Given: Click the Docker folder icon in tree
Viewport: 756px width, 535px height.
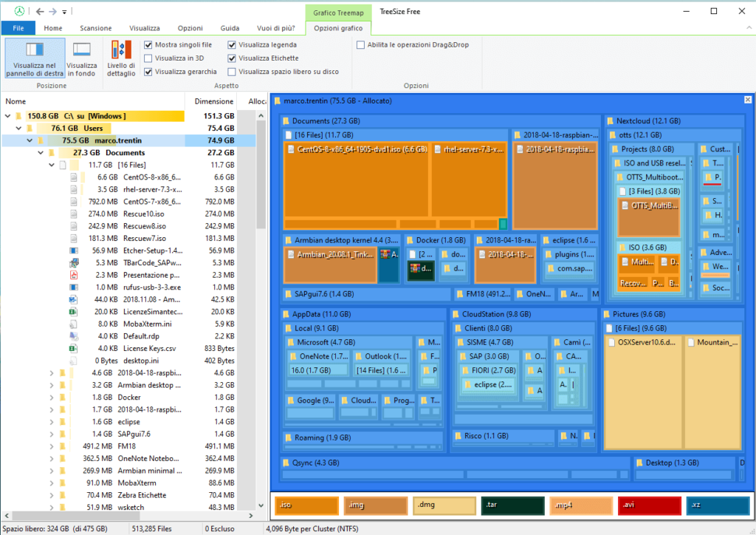Looking at the screenshot, I should click(x=63, y=398).
